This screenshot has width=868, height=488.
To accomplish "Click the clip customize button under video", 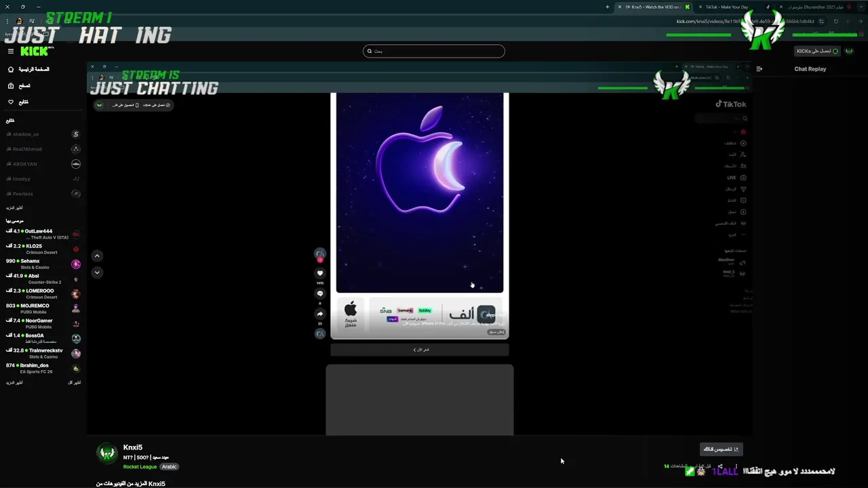I will (x=721, y=449).
